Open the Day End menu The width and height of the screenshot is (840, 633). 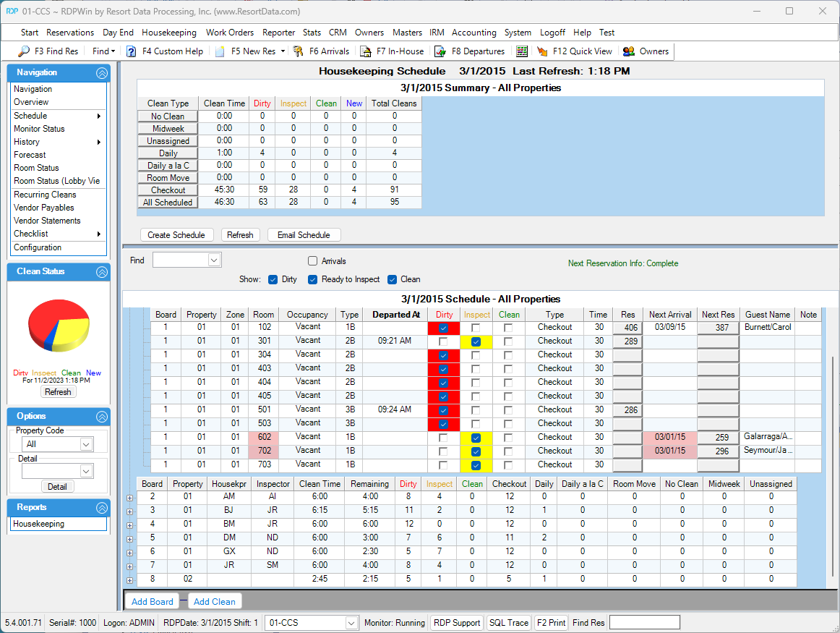(118, 33)
